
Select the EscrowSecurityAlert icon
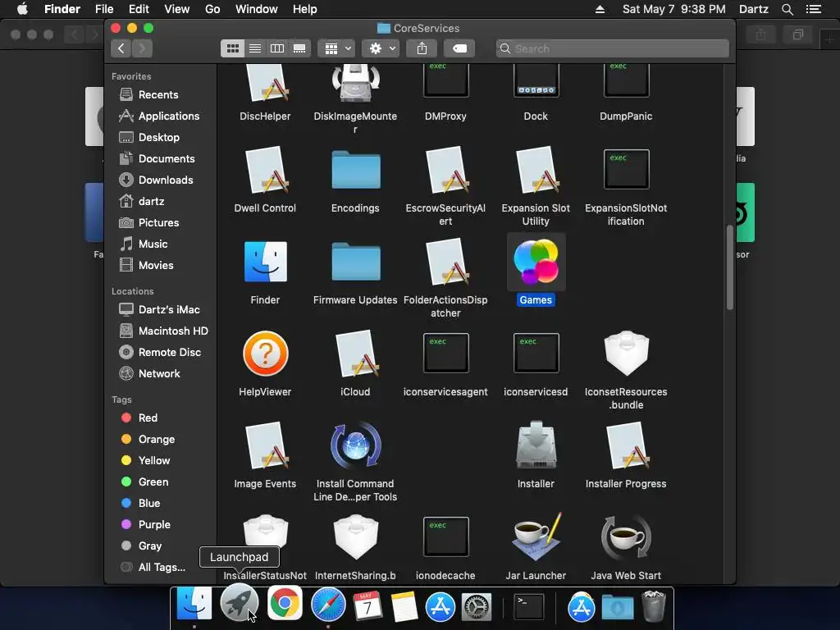[x=446, y=170]
